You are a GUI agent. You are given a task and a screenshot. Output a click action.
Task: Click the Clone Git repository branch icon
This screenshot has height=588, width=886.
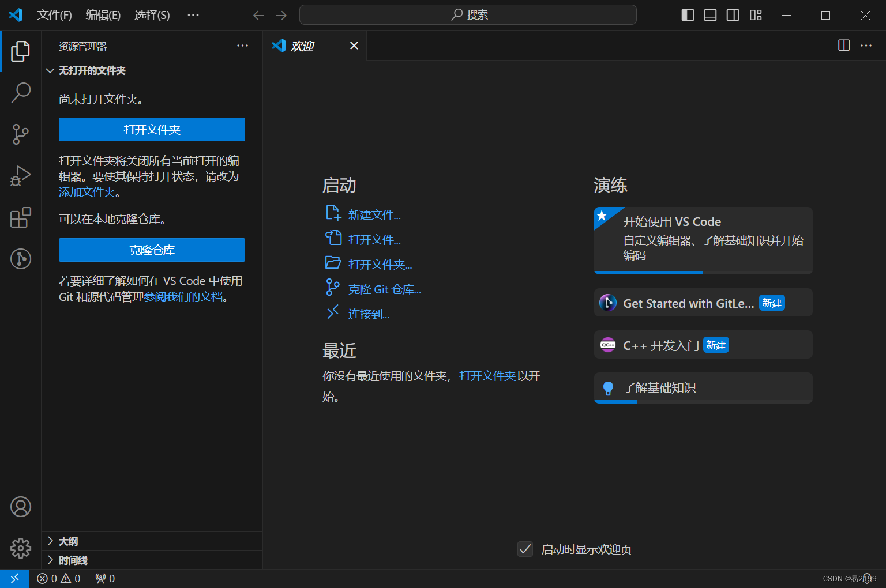333,287
